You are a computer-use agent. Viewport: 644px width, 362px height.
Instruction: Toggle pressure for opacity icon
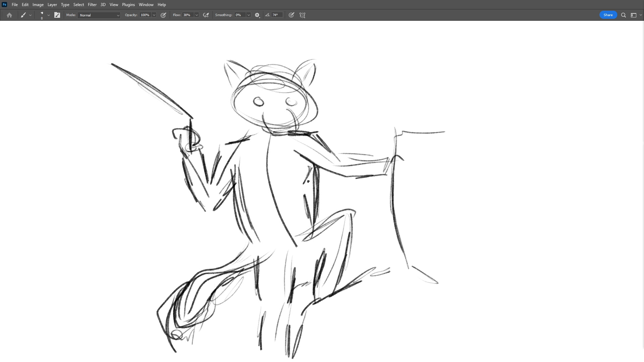[x=163, y=15]
